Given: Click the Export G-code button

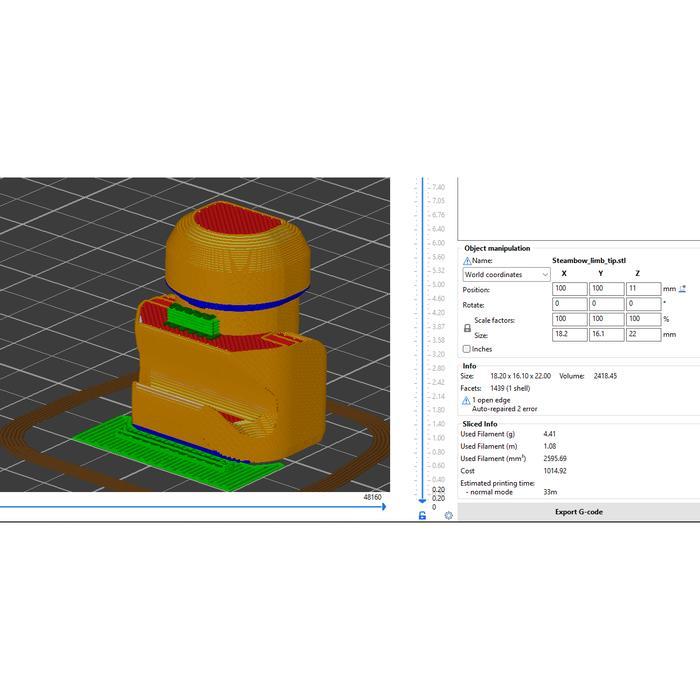Looking at the screenshot, I should pos(579,512).
